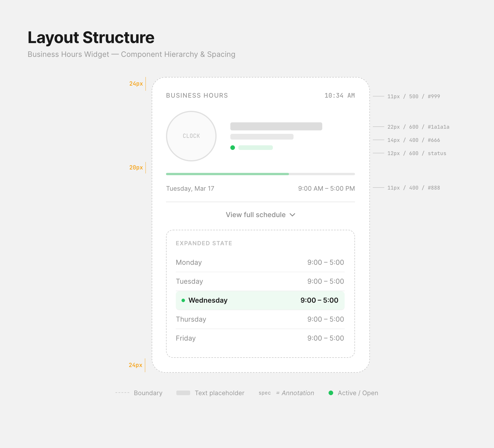Toggle the Wednesday active row highlight
494x448 pixels.
(260, 300)
